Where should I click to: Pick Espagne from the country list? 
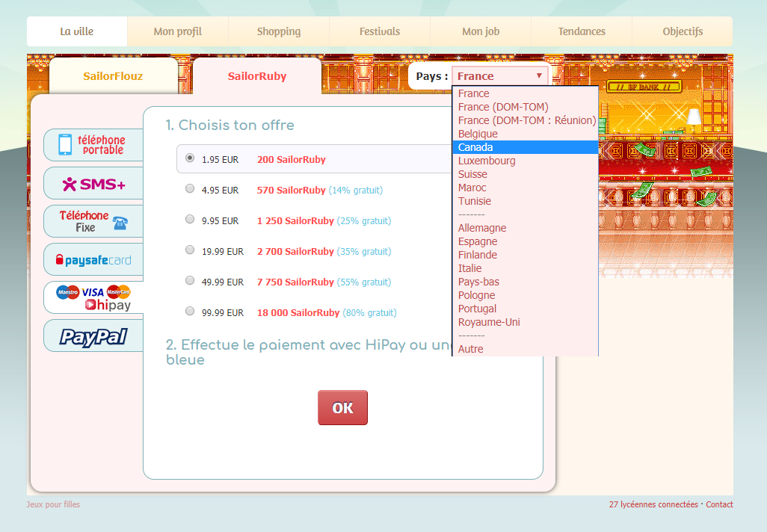[x=526, y=241]
